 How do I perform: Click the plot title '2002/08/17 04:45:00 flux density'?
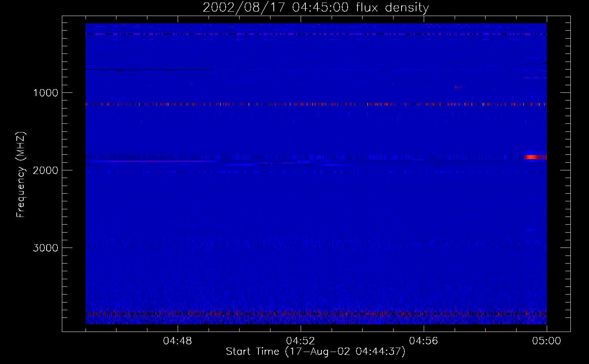316,7
